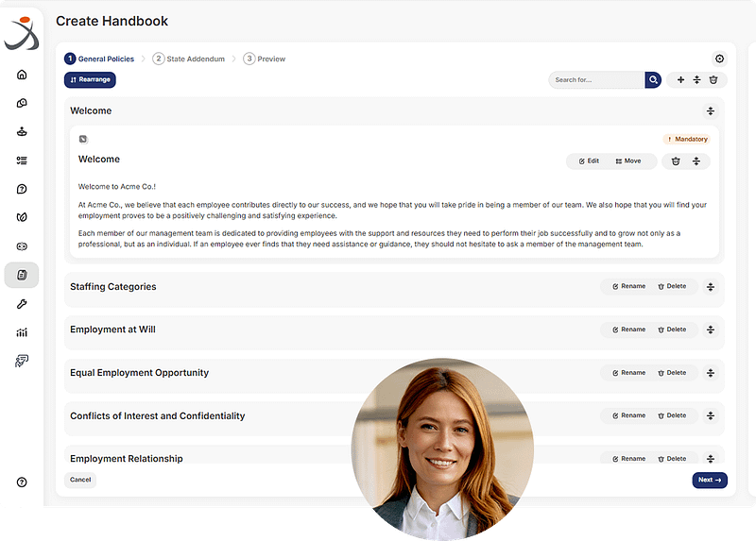Collapse the Welcome section header
The image size is (756, 541).
pyautogui.click(x=711, y=111)
